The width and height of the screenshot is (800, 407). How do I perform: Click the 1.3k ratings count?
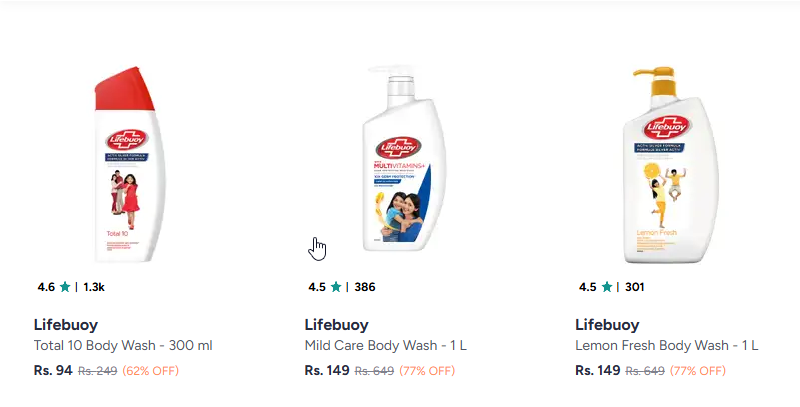click(x=94, y=287)
